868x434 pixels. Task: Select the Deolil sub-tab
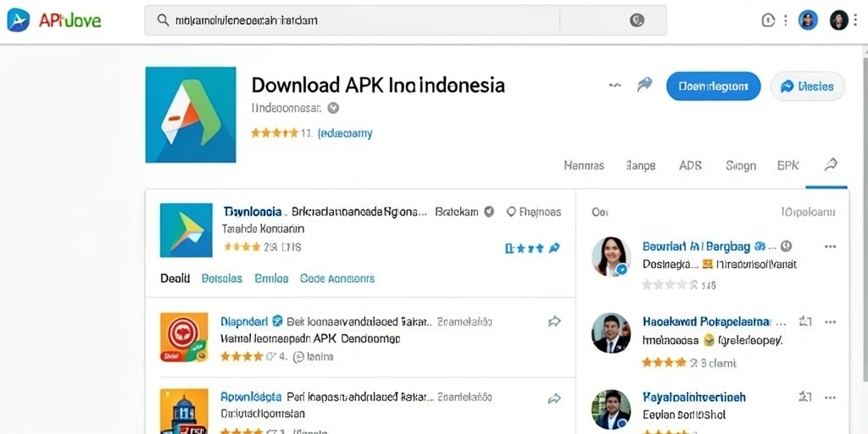pyautogui.click(x=175, y=278)
